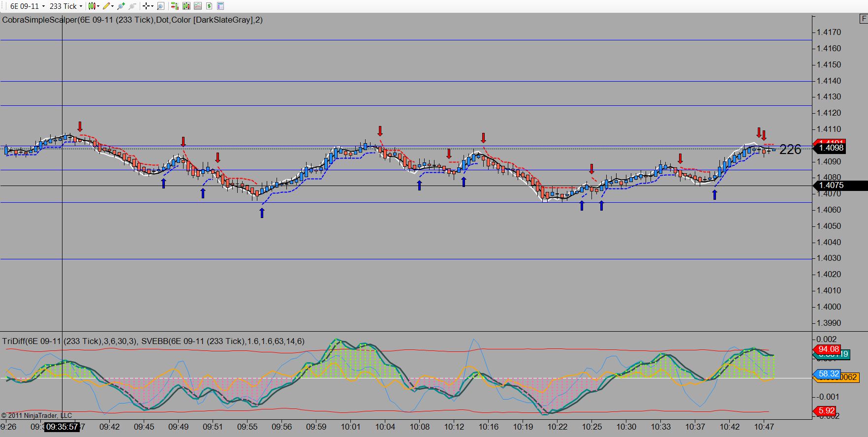Click the 1.4030 price axis label
The width and height of the screenshot is (868, 437).
[x=829, y=258]
